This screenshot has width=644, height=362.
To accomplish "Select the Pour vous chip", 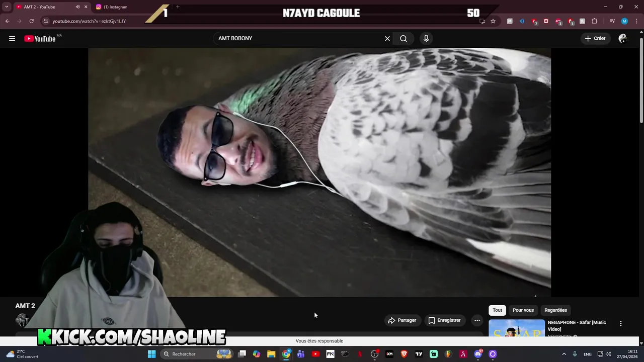I will [x=523, y=310].
